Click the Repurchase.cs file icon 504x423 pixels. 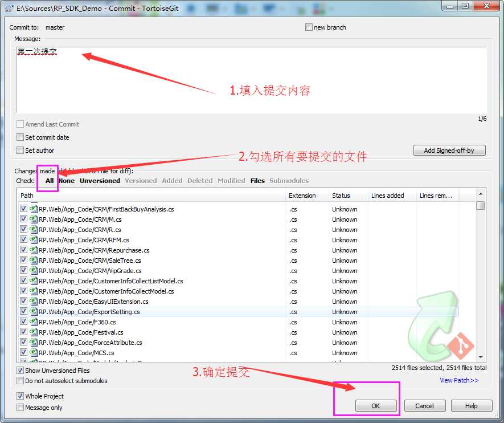point(34,250)
